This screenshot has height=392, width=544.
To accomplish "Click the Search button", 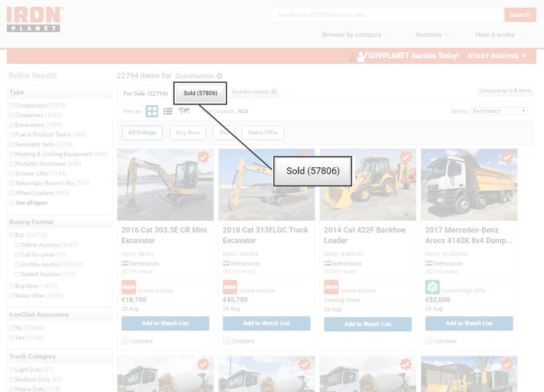I will point(520,14).
